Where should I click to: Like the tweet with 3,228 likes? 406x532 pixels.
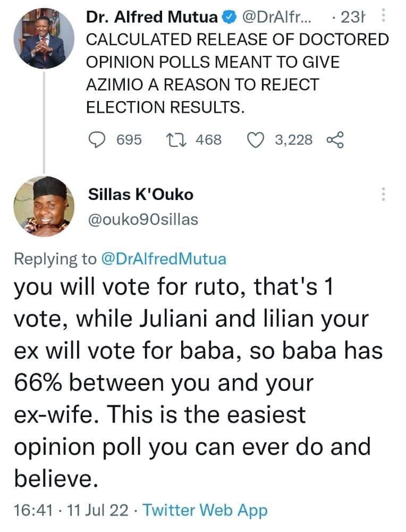click(255, 140)
